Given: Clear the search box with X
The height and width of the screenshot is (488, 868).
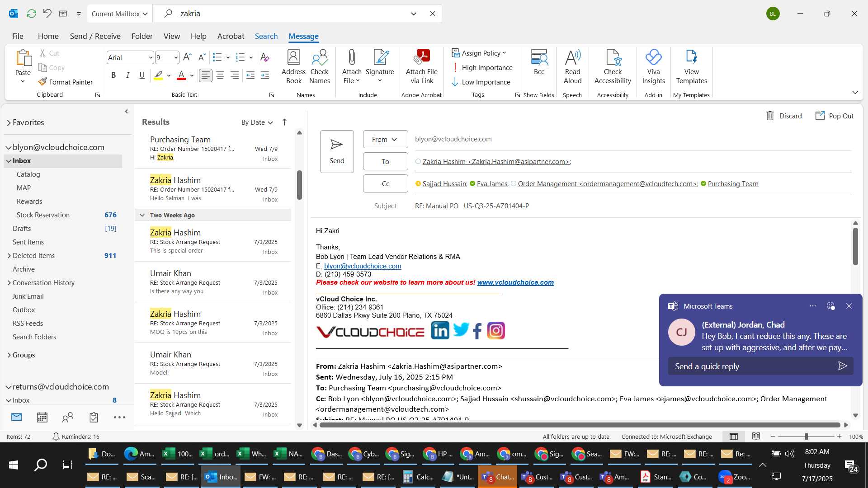Looking at the screenshot, I should click(433, 14).
